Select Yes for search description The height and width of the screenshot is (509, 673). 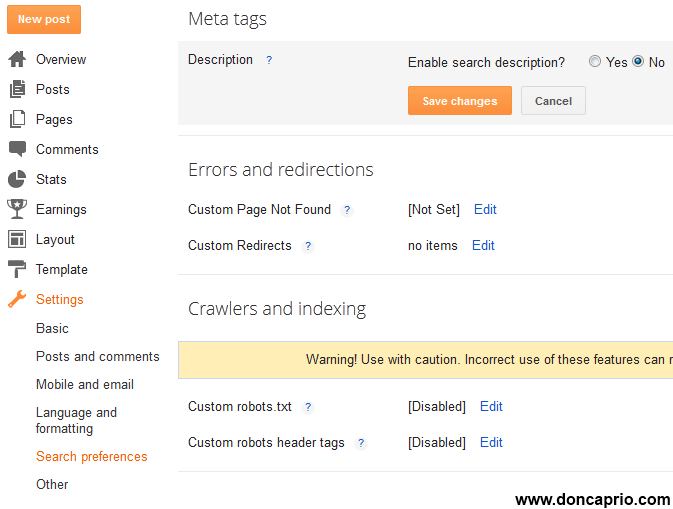[x=595, y=62]
